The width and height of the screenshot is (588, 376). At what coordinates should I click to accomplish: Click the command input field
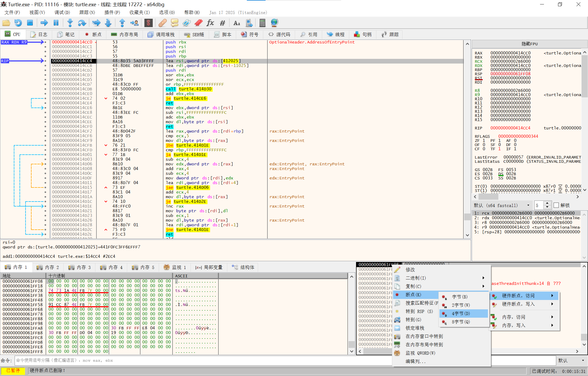(285, 360)
